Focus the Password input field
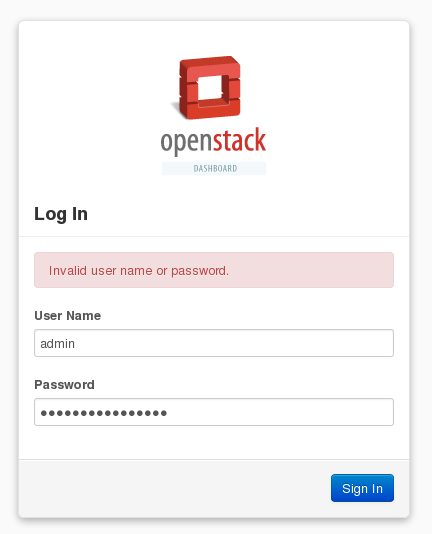This screenshot has width=432, height=534. 214,412
